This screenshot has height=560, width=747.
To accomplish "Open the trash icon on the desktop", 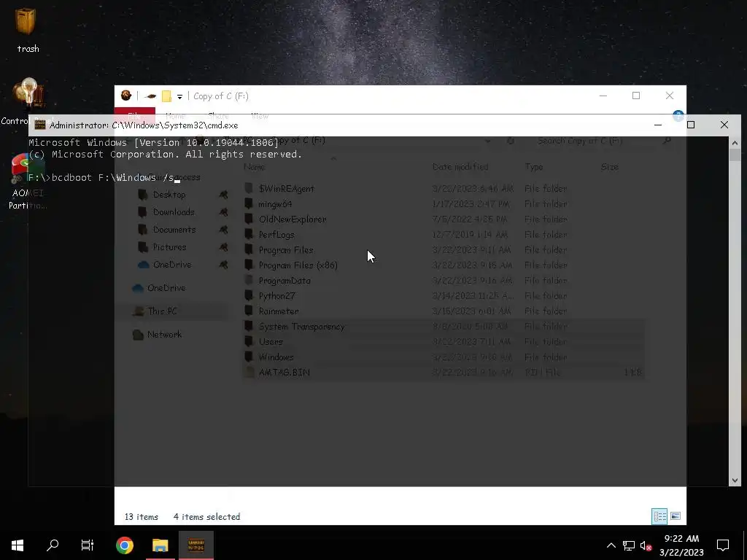I will click(x=26, y=29).
